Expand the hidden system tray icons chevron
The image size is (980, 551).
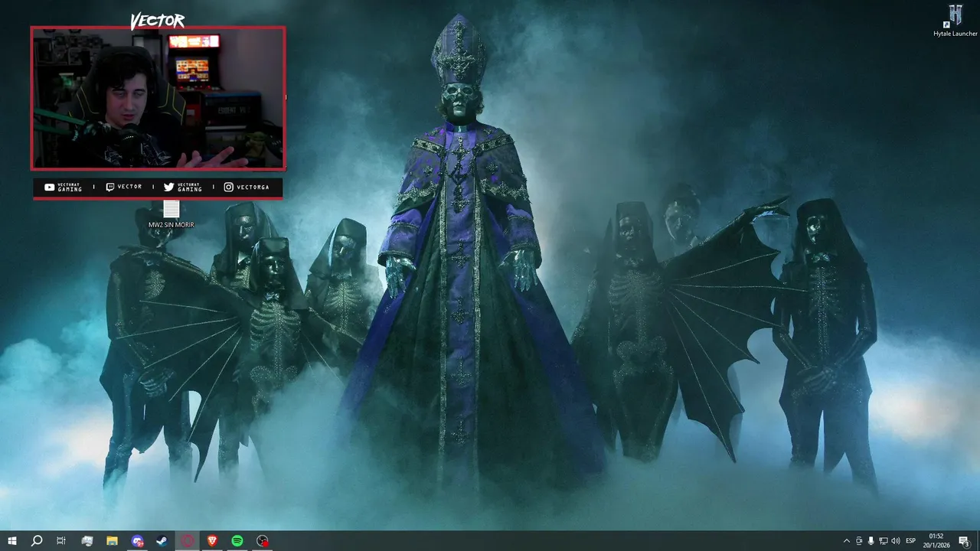pos(846,541)
